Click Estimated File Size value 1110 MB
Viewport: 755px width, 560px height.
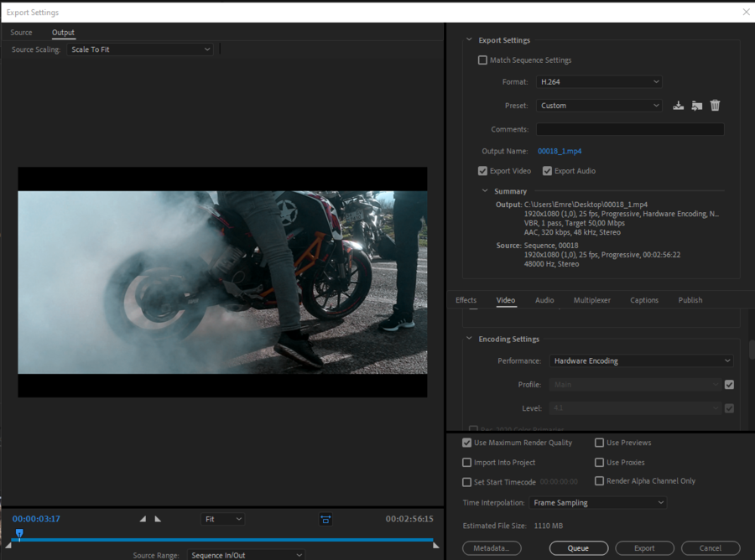tap(549, 526)
